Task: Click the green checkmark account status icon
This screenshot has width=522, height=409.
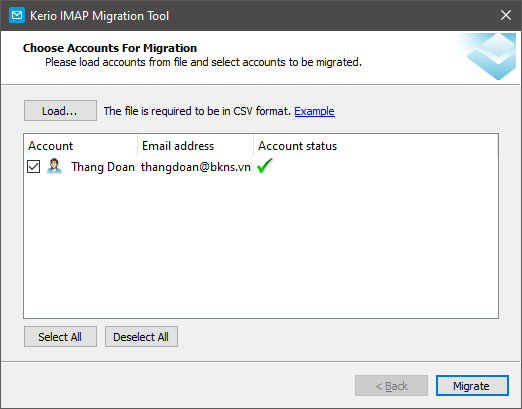Action: (265, 166)
